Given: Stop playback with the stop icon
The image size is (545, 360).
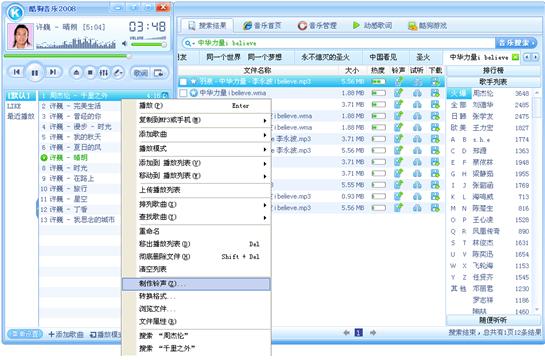Looking at the screenshot, I should pos(90,73).
